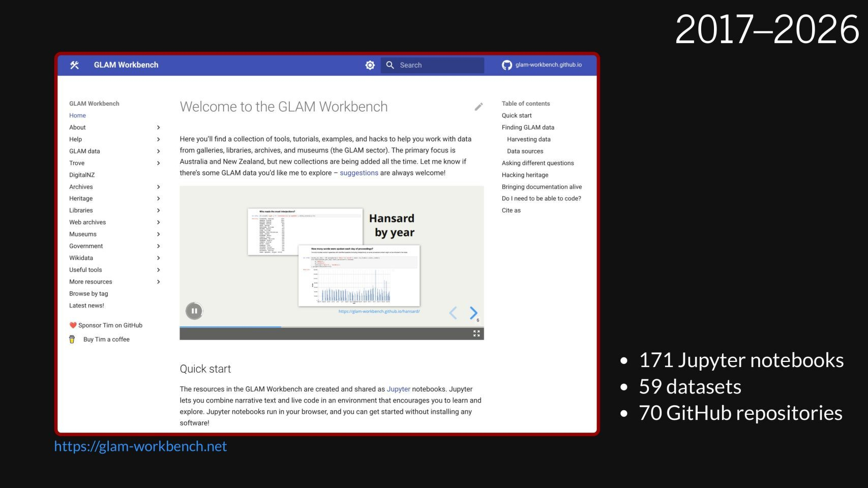Expand the Archives section chevron
Screen dimensions: 868x488
pyautogui.click(x=159, y=187)
